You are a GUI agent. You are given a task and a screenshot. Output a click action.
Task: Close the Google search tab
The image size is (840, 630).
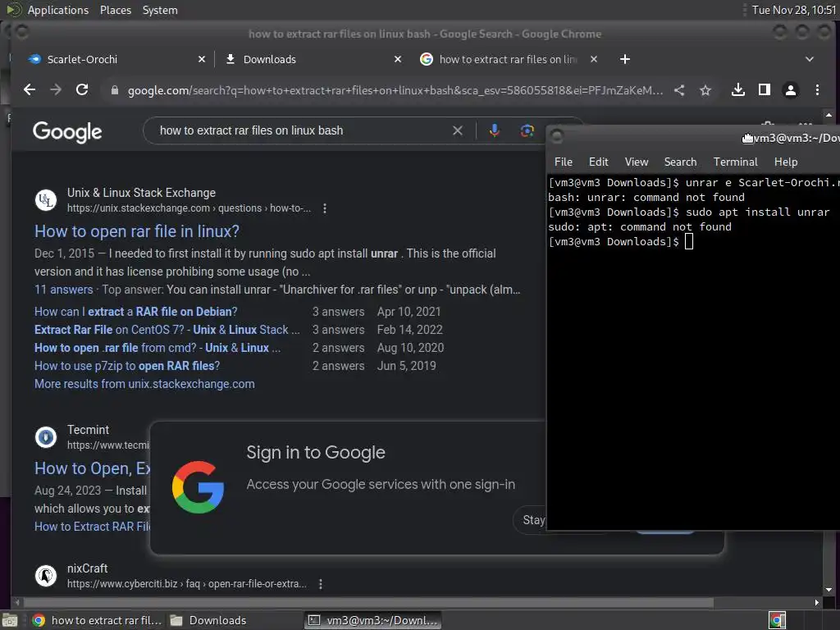coord(594,59)
